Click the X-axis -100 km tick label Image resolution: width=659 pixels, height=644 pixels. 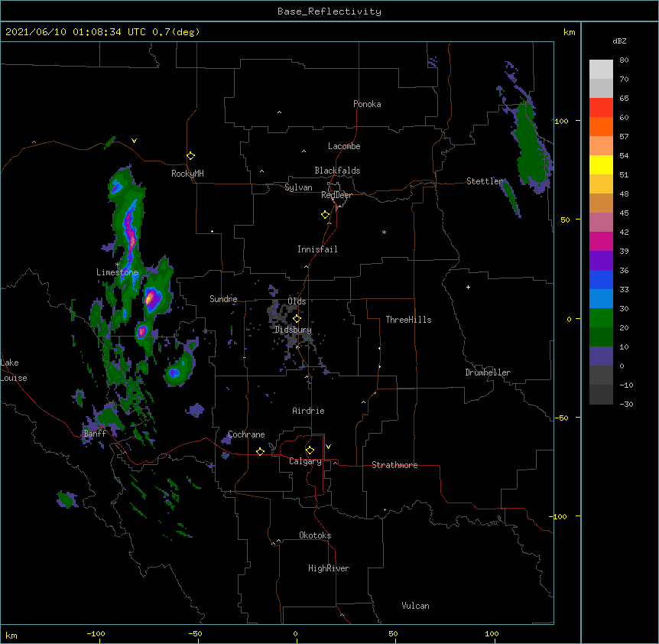point(96,633)
